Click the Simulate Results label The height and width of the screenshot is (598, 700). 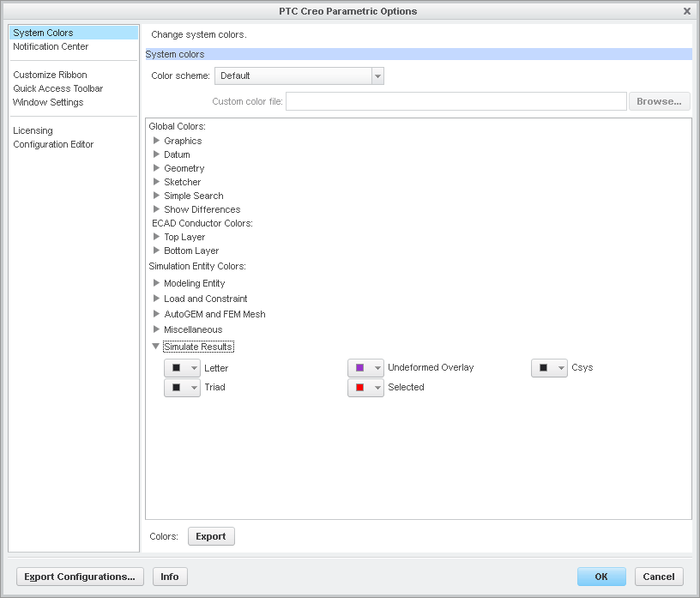(x=198, y=347)
